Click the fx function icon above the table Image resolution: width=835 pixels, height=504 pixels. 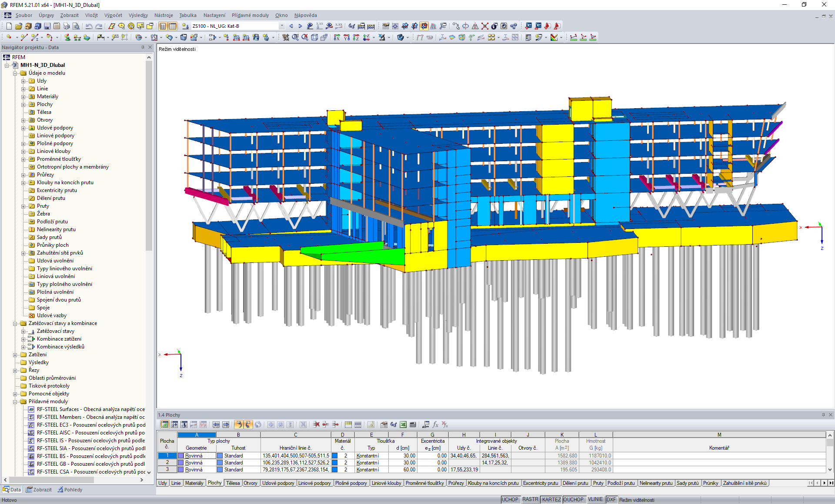click(x=435, y=424)
